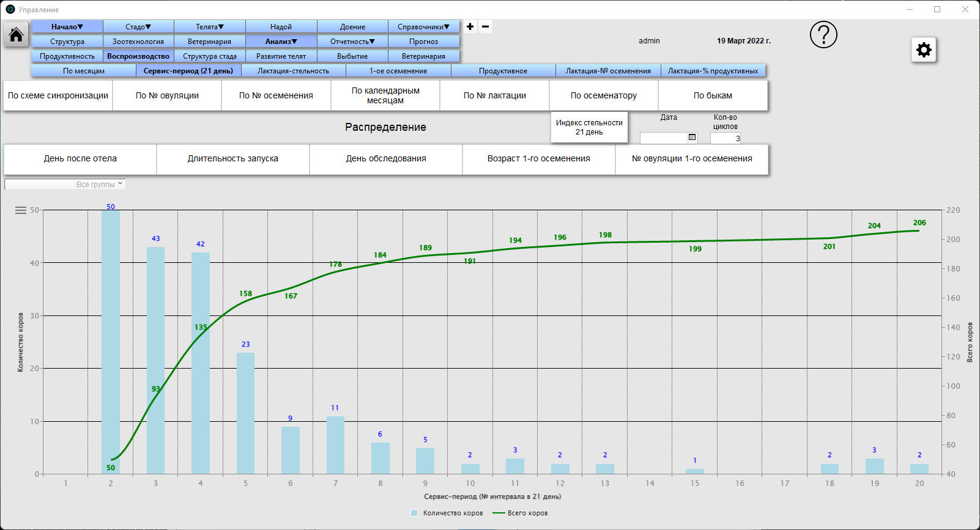Switch to the Развитие телят tab
The image size is (980, 530).
tap(281, 56)
